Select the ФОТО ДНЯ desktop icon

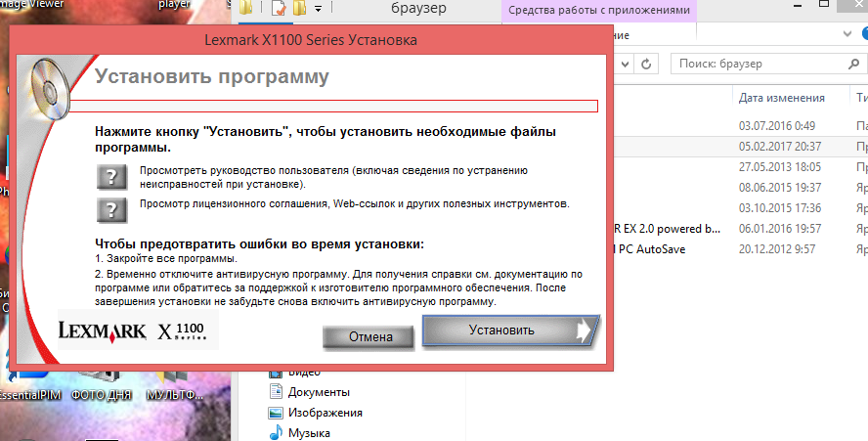coord(102,385)
